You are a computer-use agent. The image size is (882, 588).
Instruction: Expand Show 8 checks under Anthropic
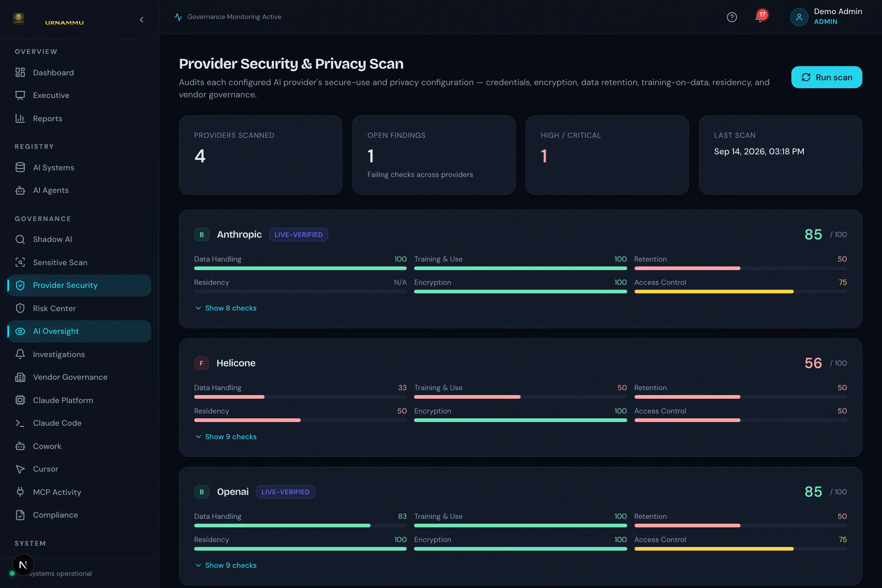coord(226,308)
